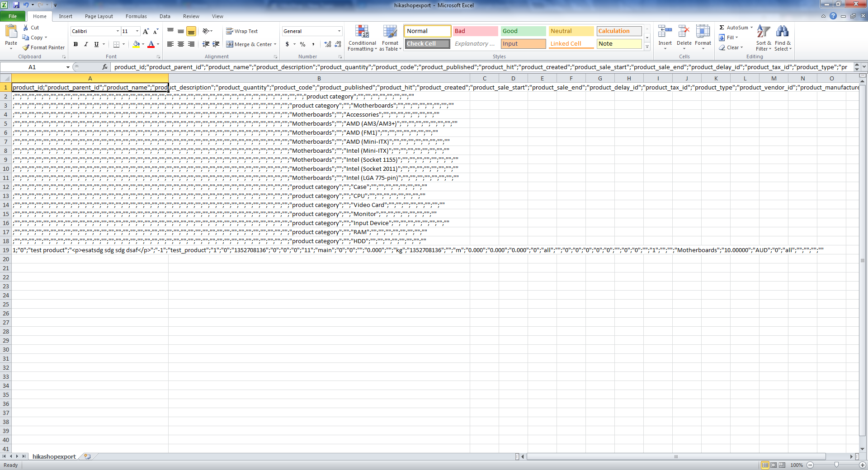
Task: Switch to the Formulas tab
Action: pos(136,16)
